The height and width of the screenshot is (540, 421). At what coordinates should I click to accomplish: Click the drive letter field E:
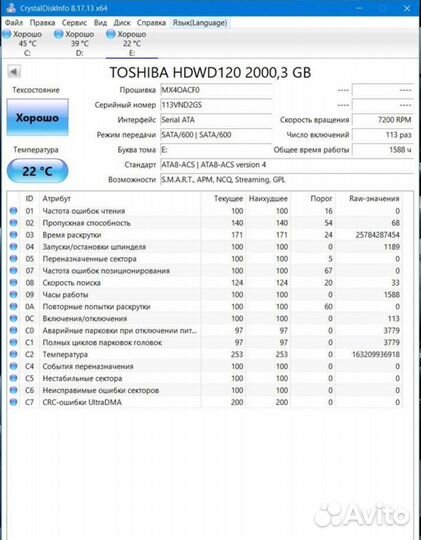click(216, 150)
